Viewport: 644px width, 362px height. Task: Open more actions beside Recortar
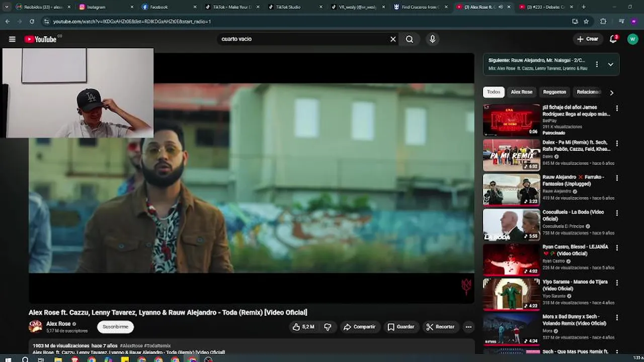coord(468,327)
